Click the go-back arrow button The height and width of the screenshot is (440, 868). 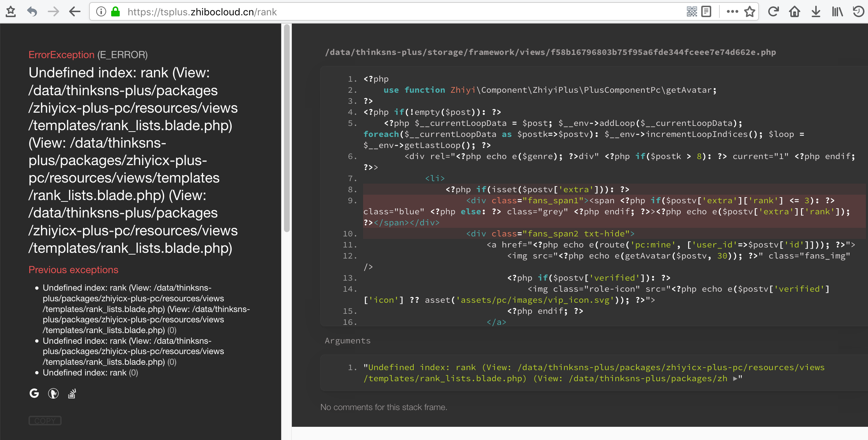(74, 12)
